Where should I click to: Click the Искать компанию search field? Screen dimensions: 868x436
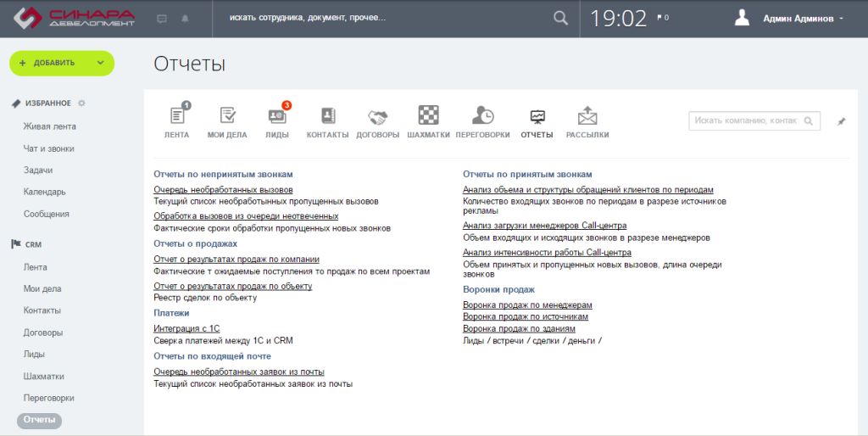[754, 120]
